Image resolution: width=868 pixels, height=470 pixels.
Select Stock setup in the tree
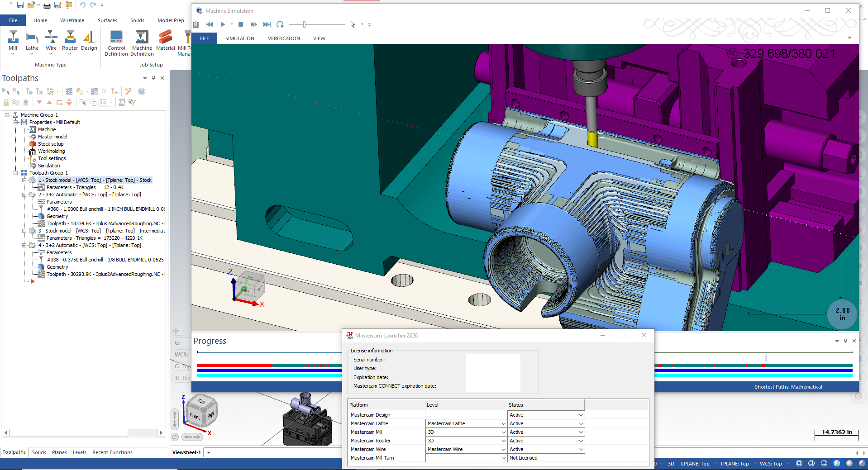pos(51,144)
